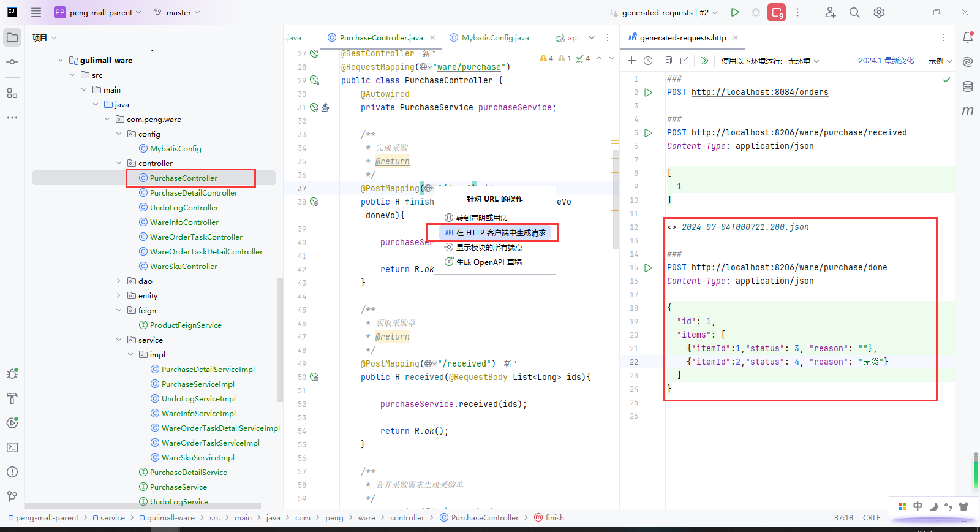The width and height of the screenshot is (980, 532).
Task: Open the 2024-07-04T000721.200.json response file
Action: (x=745, y=227)
